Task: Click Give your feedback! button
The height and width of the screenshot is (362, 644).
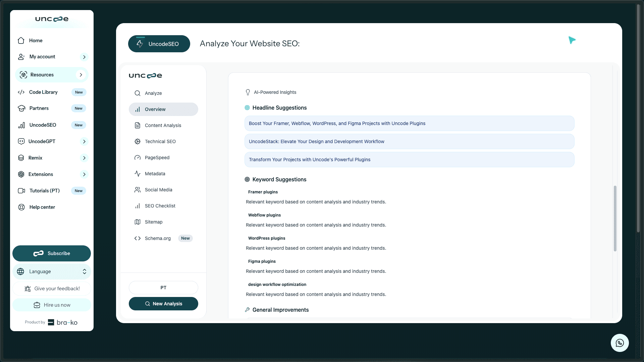Action: click(x=52, y=289)
